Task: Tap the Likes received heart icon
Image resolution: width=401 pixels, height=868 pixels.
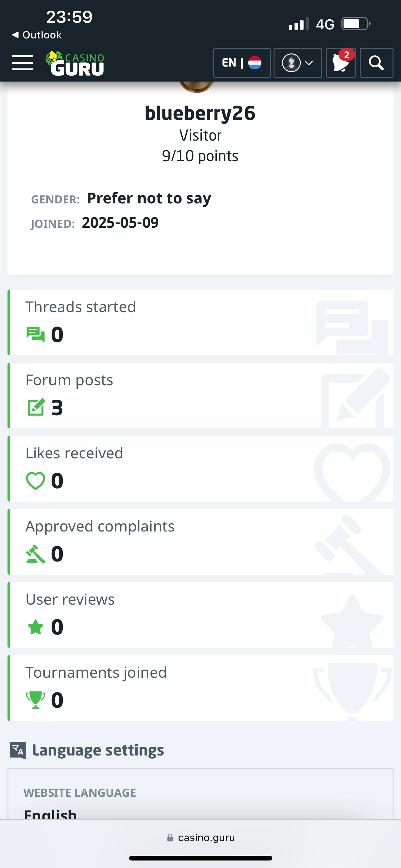Action: (x=36, y=481)
